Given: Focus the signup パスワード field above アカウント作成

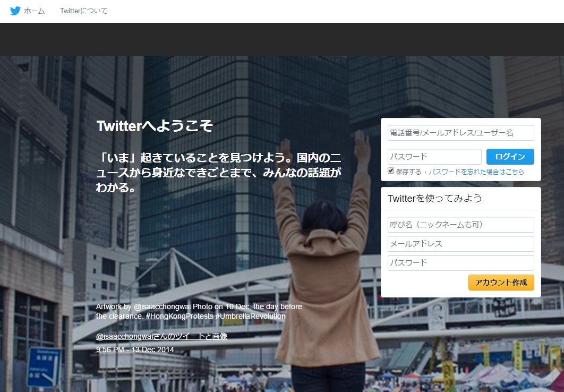Looking at the screenshot, I should point(461,263).
